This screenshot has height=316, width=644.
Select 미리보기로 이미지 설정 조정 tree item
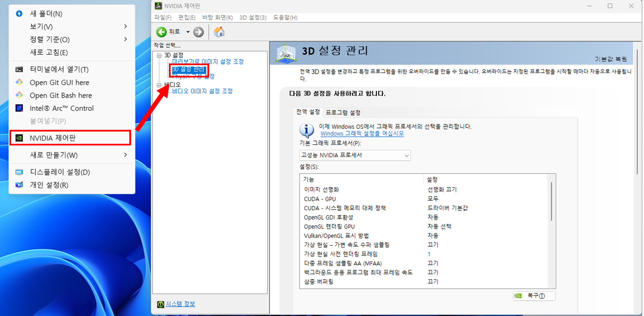[208, 62]
